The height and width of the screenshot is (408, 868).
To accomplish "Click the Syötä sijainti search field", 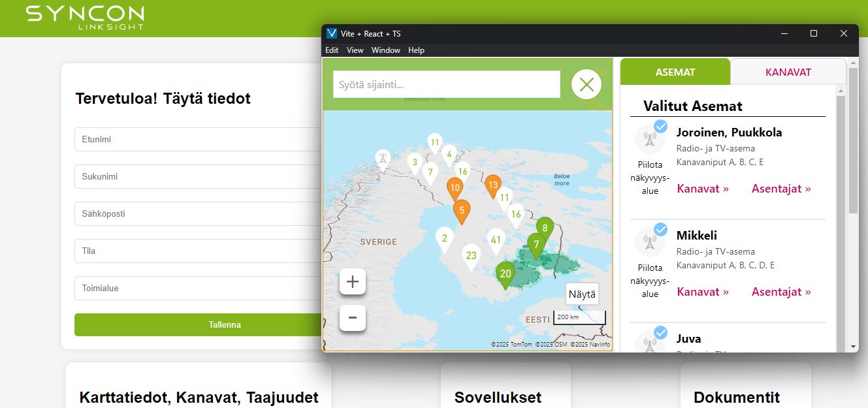I will (x=446, y=84).
